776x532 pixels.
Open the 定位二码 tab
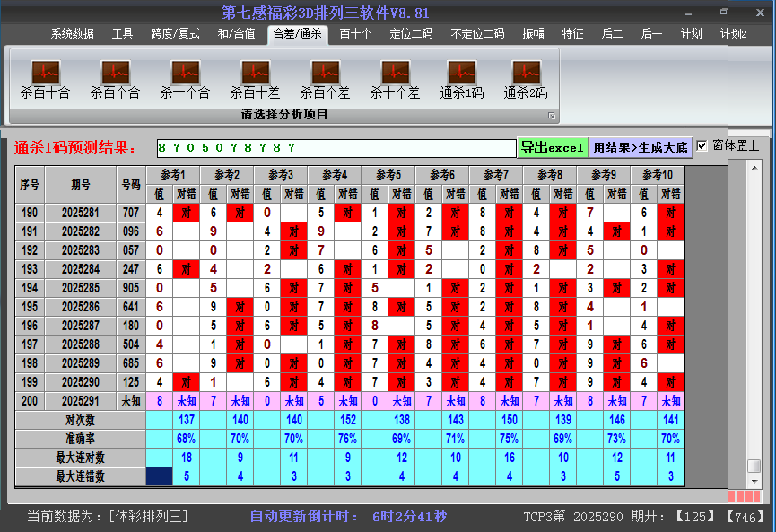(411, 34)
